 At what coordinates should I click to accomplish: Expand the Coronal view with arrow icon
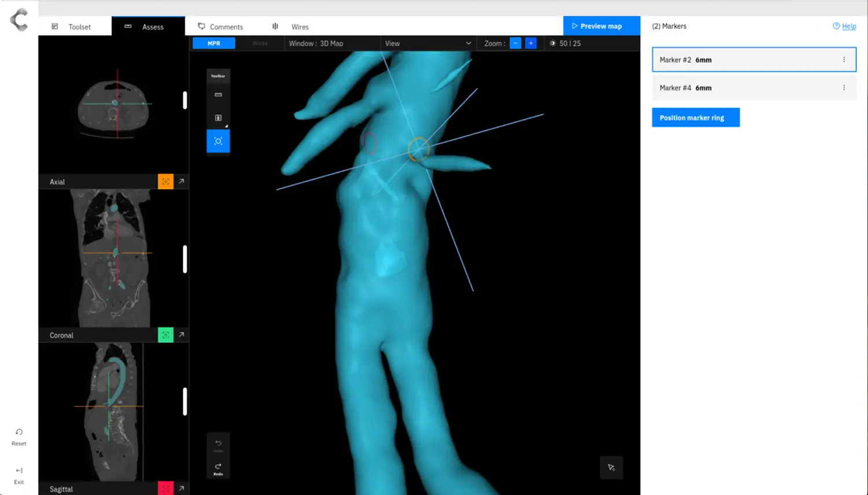coord(181,335)
